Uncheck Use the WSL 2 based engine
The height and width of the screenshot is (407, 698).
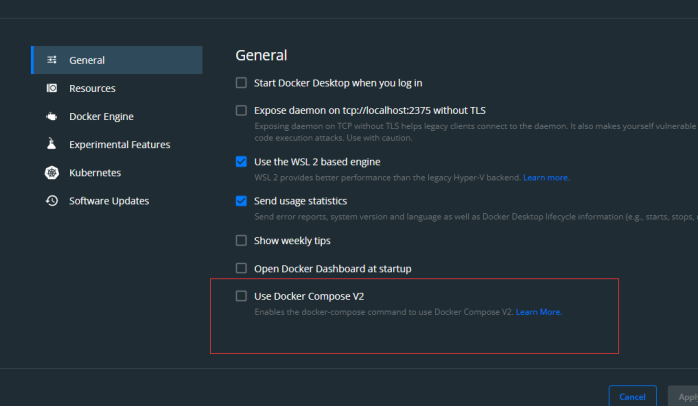(241, 161)
